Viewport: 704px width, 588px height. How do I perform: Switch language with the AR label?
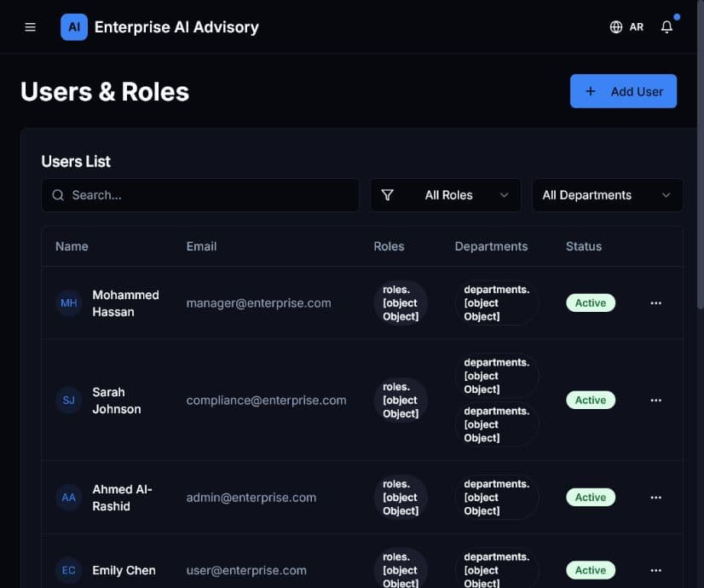pyautogui.click(x=636, y=27)
